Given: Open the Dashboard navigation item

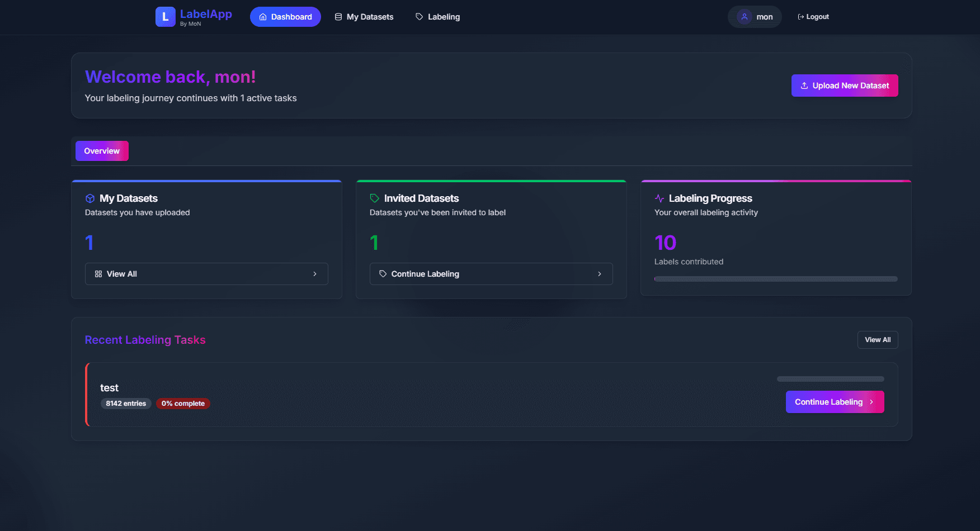Looking at the screenshot, I should [x=285, y=17].
